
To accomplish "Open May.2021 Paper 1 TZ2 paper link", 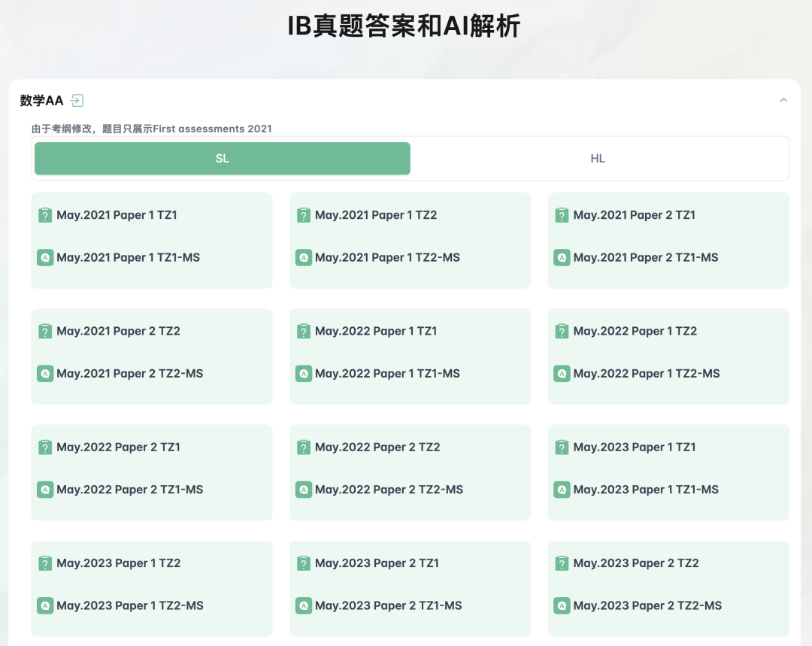I will [376, 215].
